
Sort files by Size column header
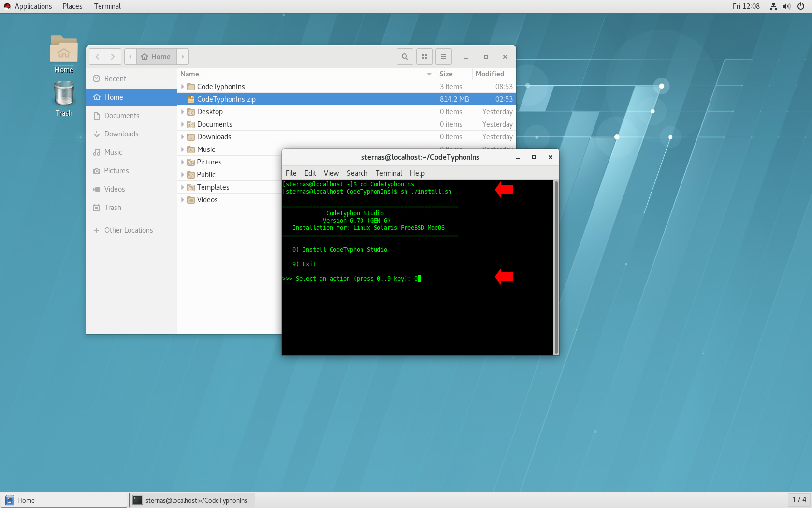click(454, 74)
